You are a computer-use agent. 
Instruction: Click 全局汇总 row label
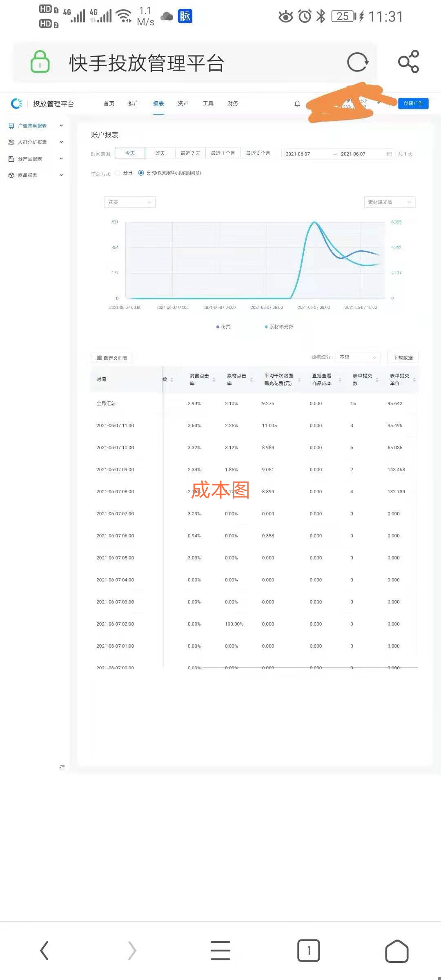pyautogui.click(x=106, y=403)
